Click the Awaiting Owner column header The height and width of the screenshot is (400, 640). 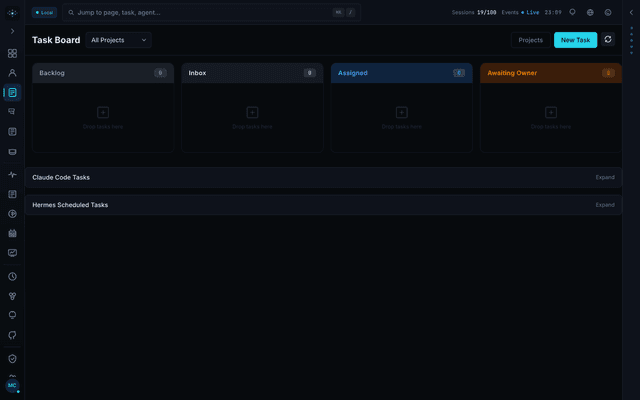click(551, 73)
